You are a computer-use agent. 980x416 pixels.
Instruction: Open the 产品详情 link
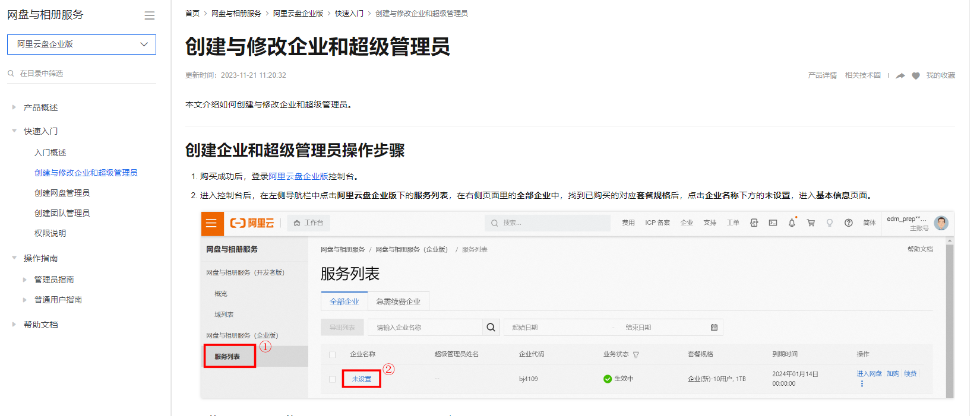823,75
